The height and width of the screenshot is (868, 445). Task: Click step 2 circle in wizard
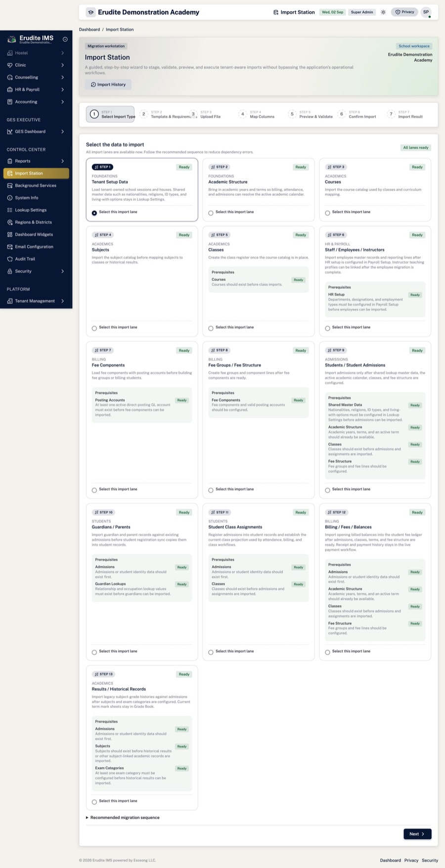[144, 114]
